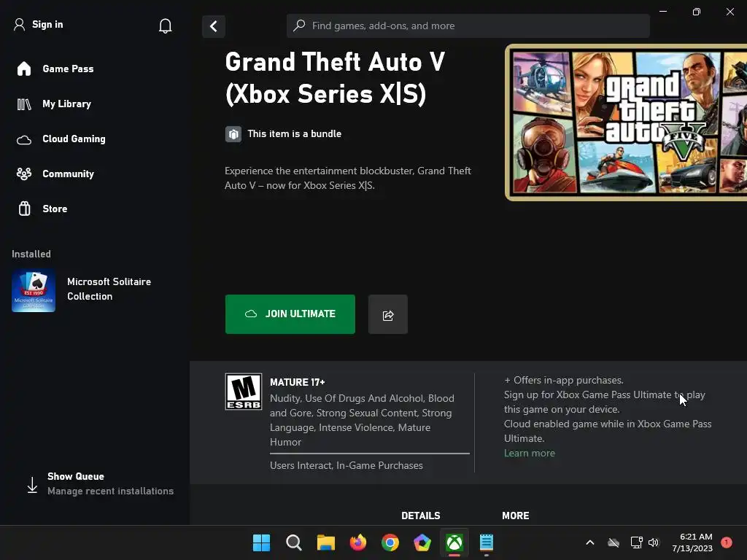The image size is (747, 560).
Task: Switch to the More tab
Action: pyautogui.click(x=516, y=516)
